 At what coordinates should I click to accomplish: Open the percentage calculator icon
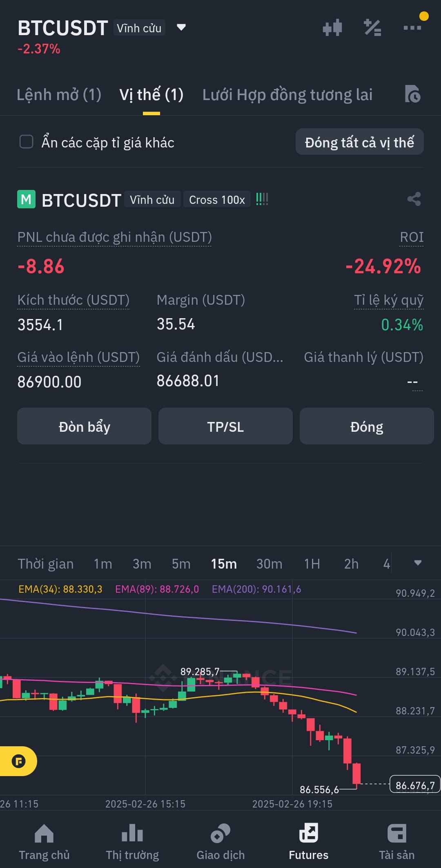(x=372, y=28)
